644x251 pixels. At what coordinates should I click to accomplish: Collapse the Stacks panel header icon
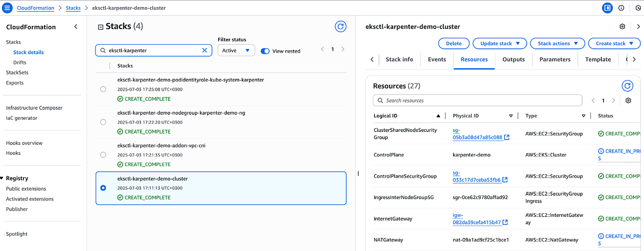tap(101, 27)
